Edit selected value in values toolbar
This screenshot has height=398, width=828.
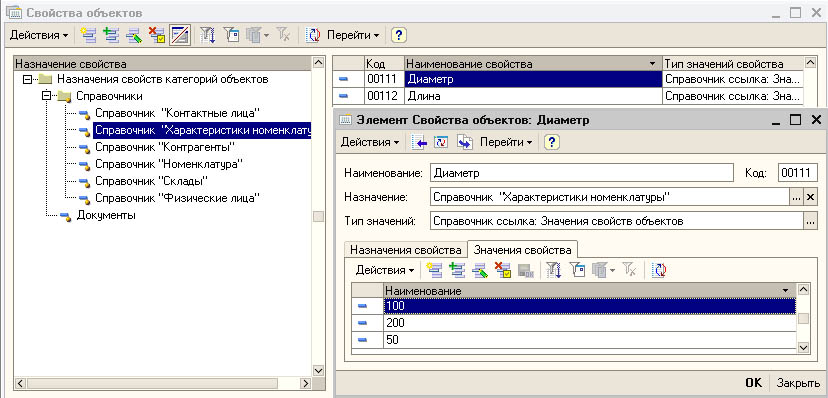pos(480,270)
